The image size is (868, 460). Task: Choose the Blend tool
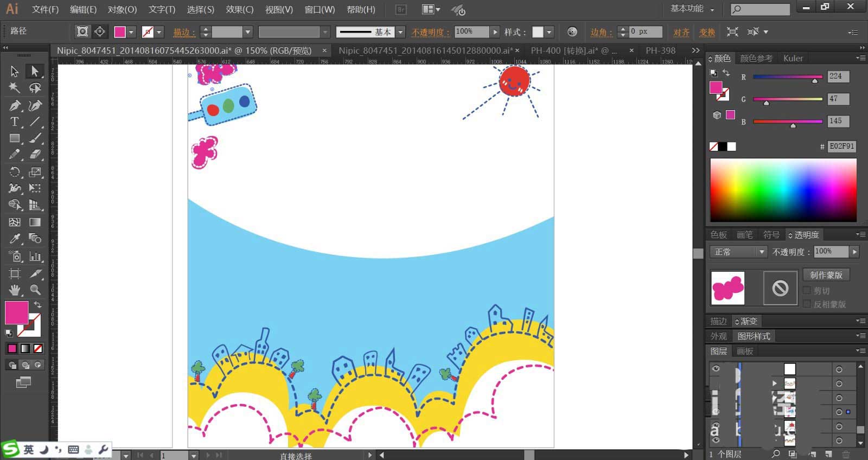pyautogui.click(x=35, y=239)
